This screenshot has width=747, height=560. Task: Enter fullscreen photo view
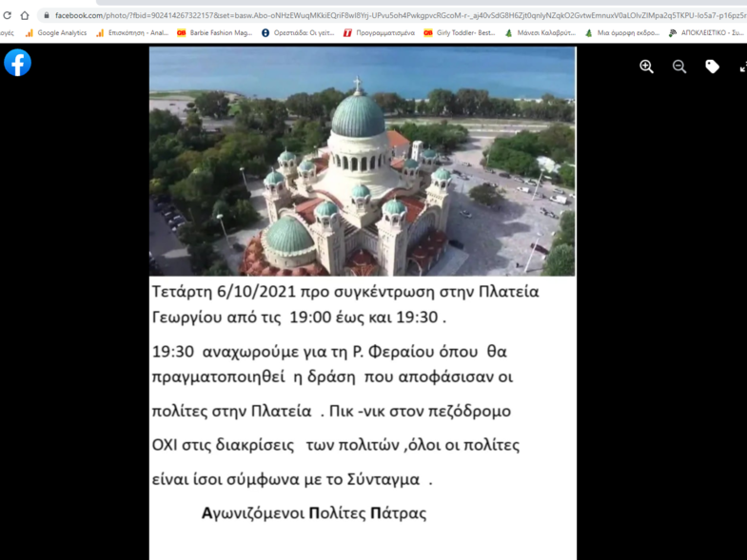(x=742, y=67)
